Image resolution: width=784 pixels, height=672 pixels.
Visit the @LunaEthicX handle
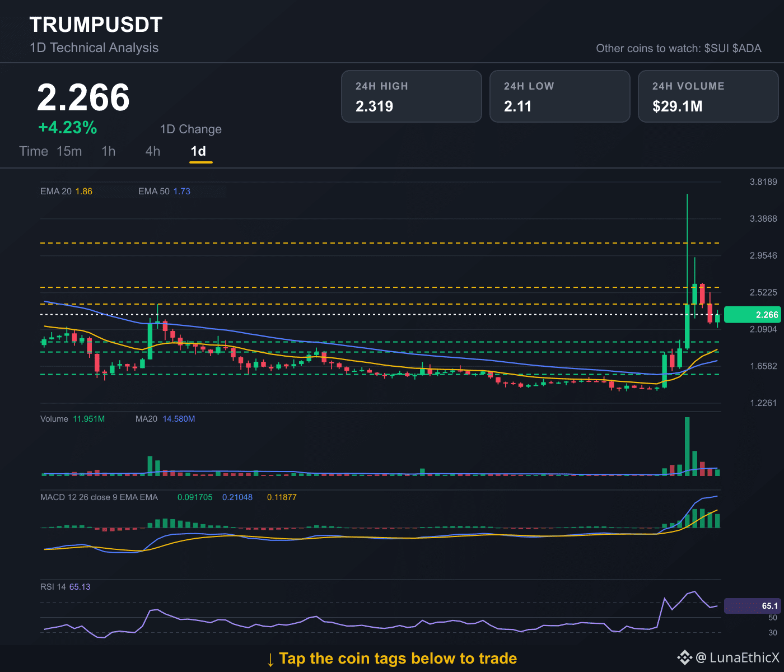737,657
